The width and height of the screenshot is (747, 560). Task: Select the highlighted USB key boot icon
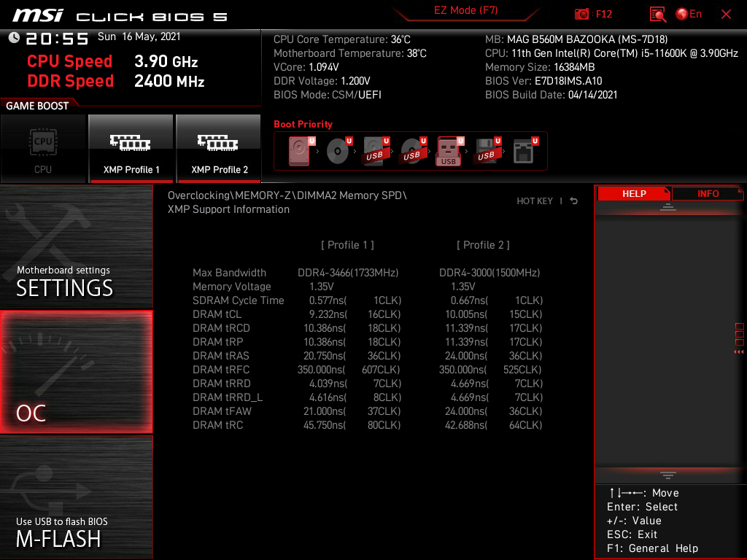tap(450, 152)
